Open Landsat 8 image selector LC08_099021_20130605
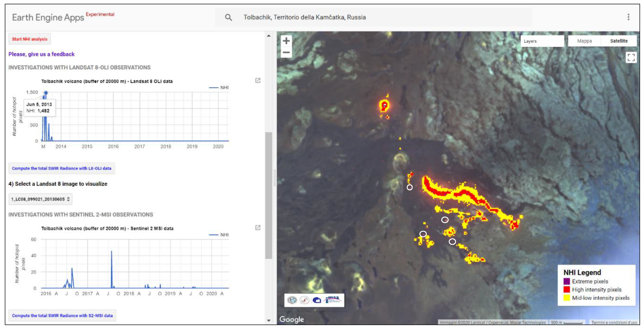 [41, 199]
